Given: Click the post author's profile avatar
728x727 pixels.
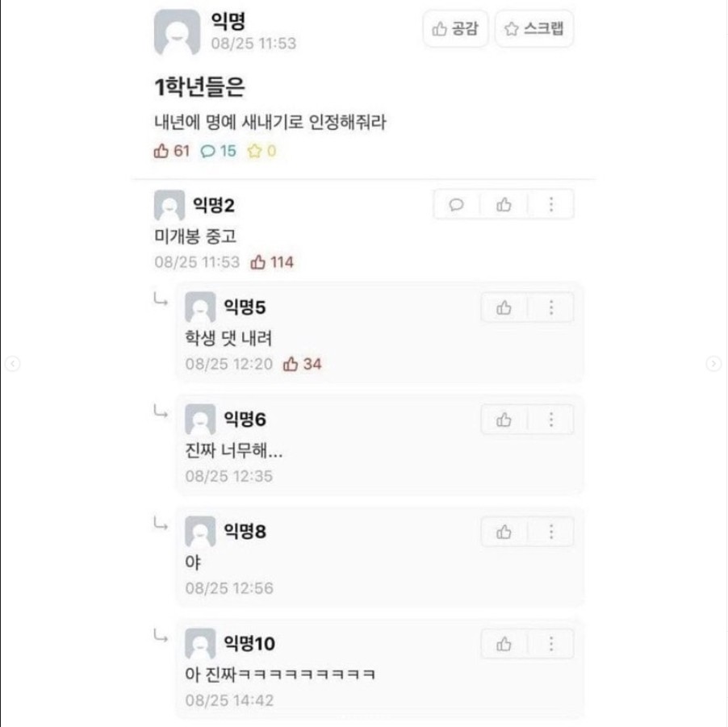Looking at the screenshot, I should pyautogui.click(x=177, y=32).
